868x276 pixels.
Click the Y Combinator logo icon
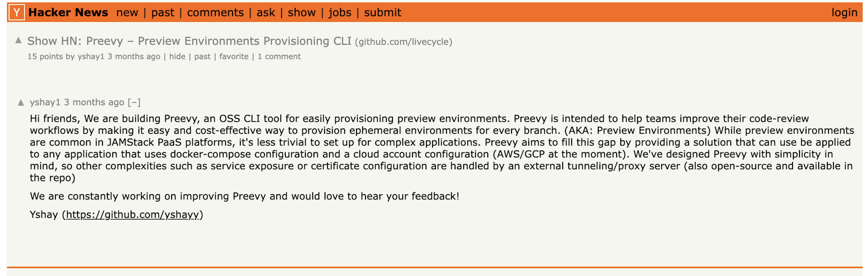17,13
